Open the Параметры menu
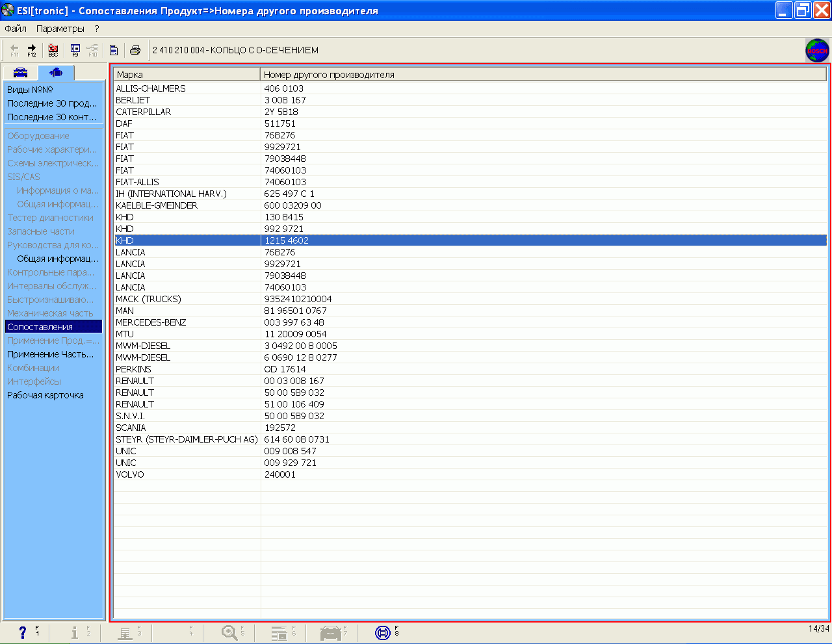The width and height of the screenshot is (832, 644). tap(60, 29)
